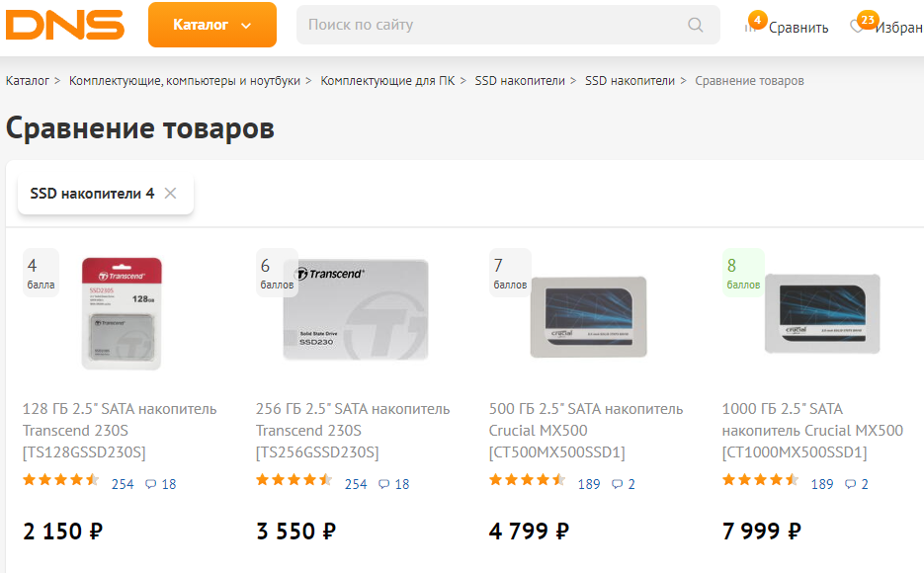Image resolution: width=924 pixels, height=573 pixels.
Task: Open Комплектующие, компьютеры и ноутбуки breadcrumb
Action: click(184, 81)
